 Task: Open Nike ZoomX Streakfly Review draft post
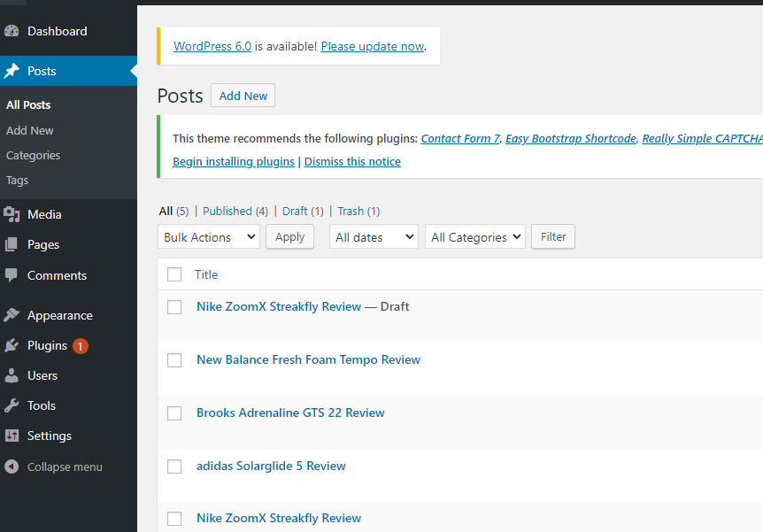[279, 306]
